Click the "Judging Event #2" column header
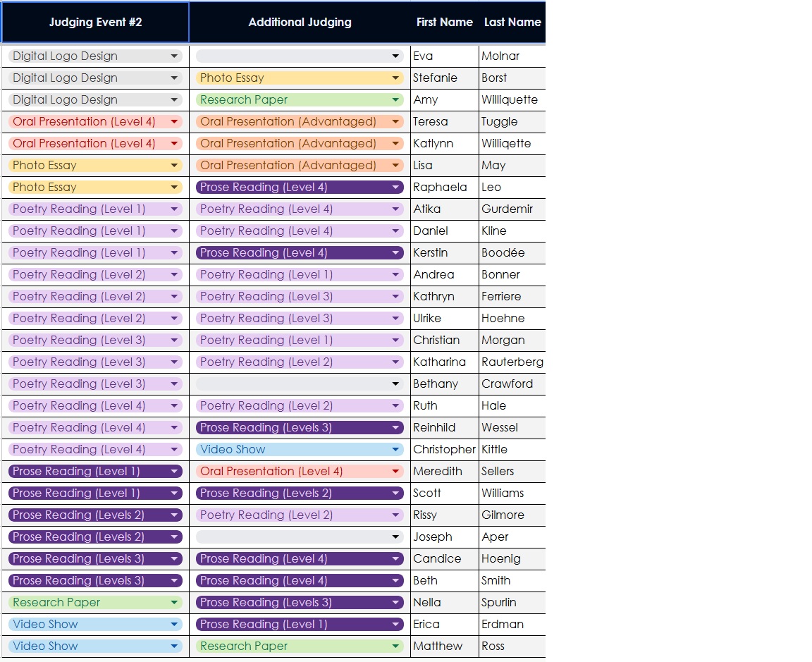 coord(95,23)
